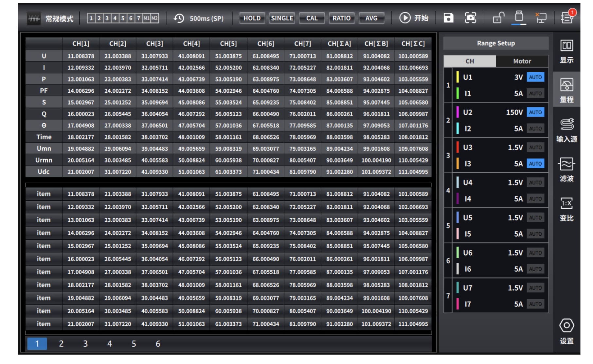Go to page 4 of the table
Image resolution: width=593 pixels, height=364 pixels.
pyautogui.click(x=110, y=344)
